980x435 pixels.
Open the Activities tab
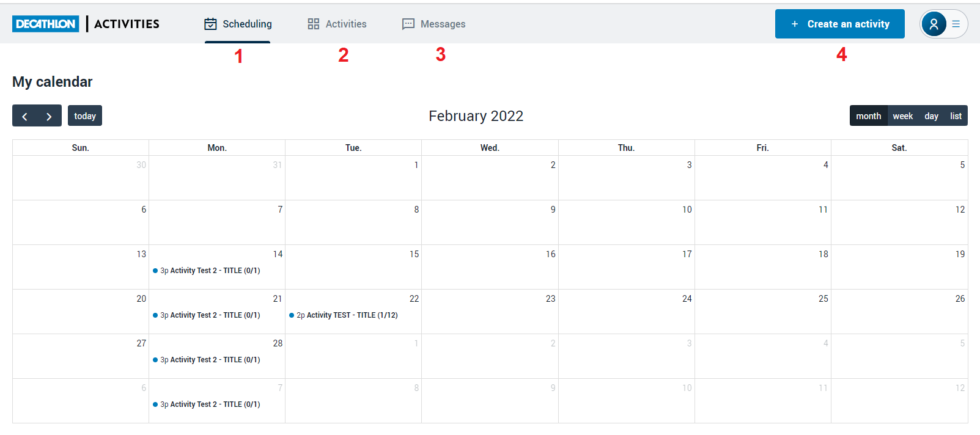[345, 24]
